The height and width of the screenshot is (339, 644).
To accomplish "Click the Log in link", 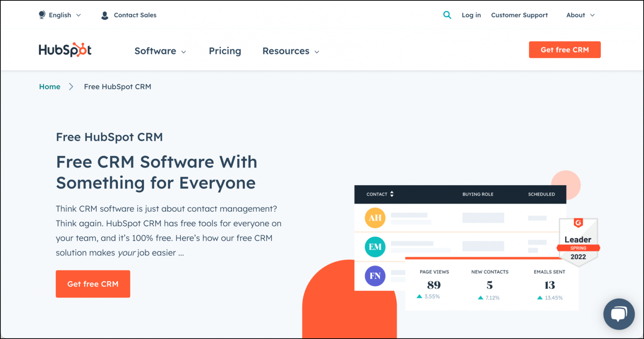I will pyautogui.click(x=471, y=15).
